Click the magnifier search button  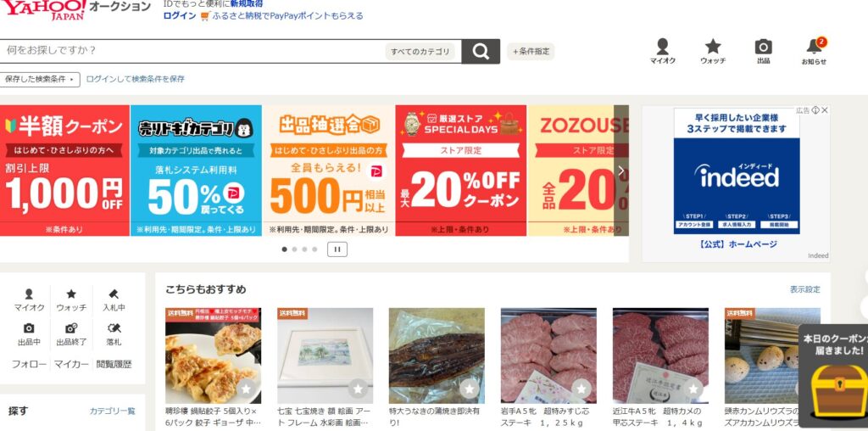[481, 52]
